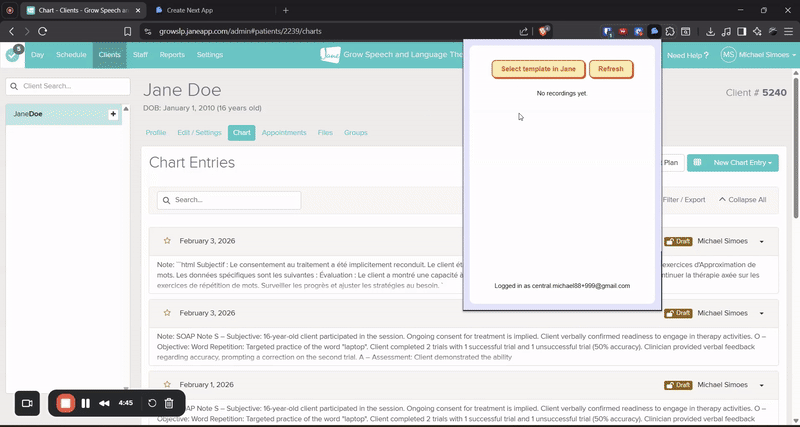
Task: Open the Schedule menu item
Action: click(71, 55)
